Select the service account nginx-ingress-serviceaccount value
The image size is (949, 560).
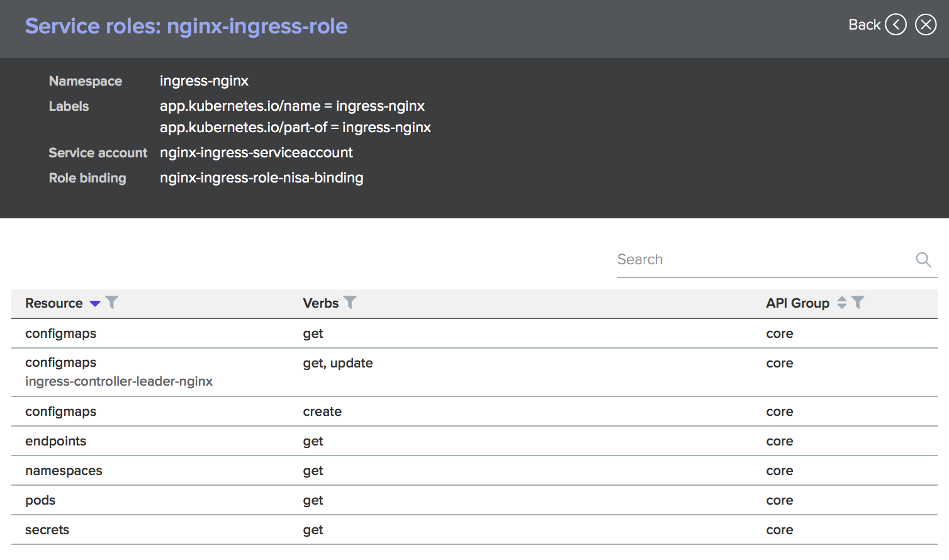tap(256, 153)
